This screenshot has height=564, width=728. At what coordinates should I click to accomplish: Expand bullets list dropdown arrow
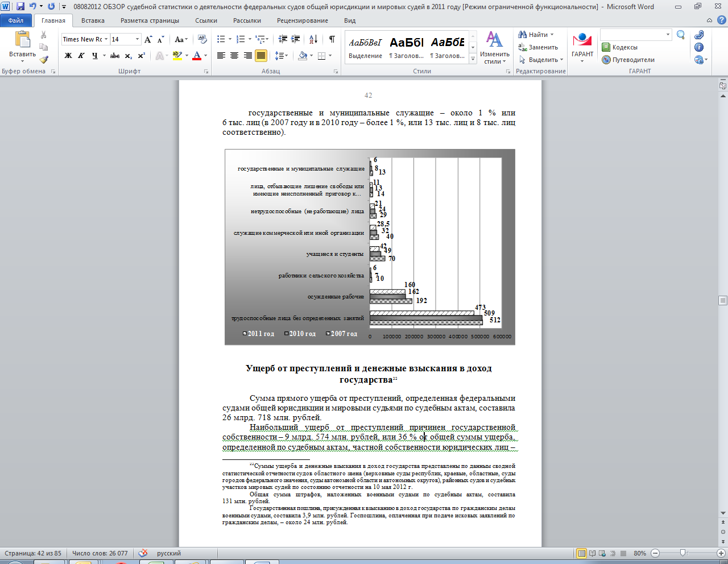[x=230, y=39]
